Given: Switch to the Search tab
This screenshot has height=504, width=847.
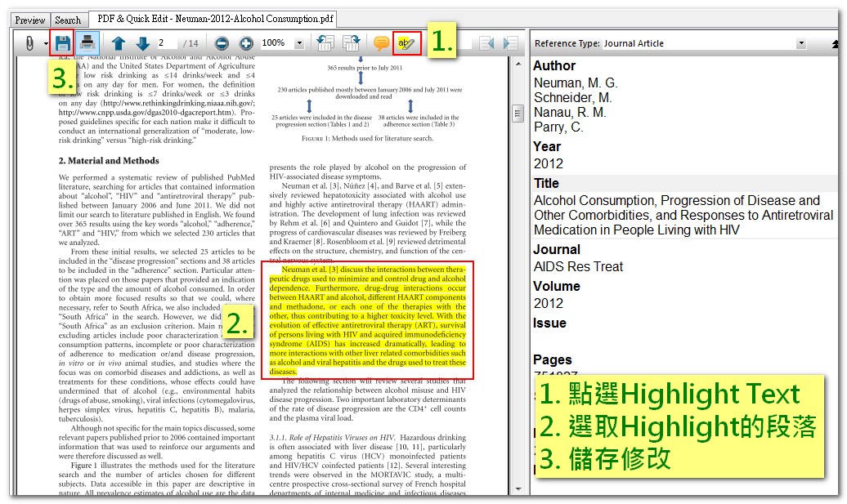Looking at the screenshot, I should click(x=68, y=20).
